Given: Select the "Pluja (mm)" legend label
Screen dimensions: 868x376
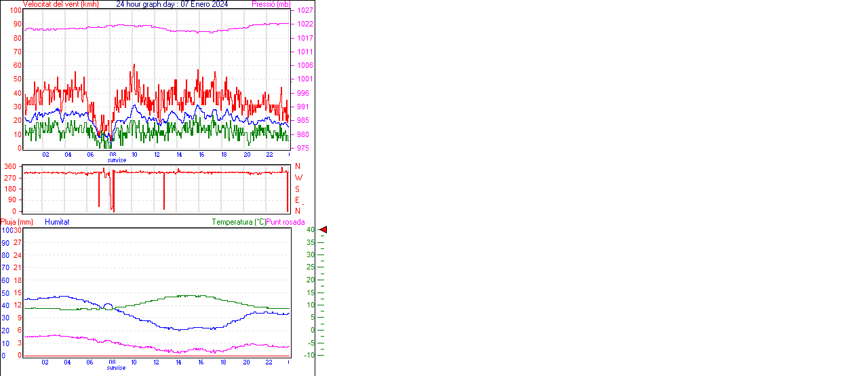Looking at the screenshot, I should click(17, 222).
